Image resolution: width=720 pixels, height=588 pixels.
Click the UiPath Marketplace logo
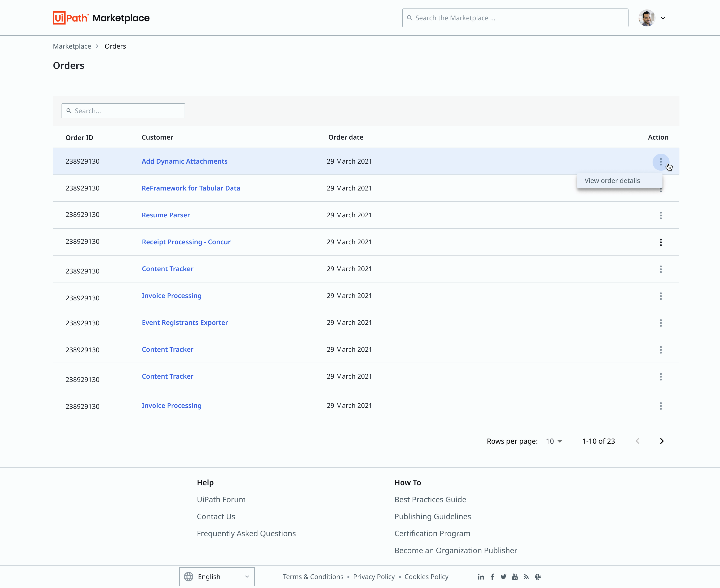(101, 18)
